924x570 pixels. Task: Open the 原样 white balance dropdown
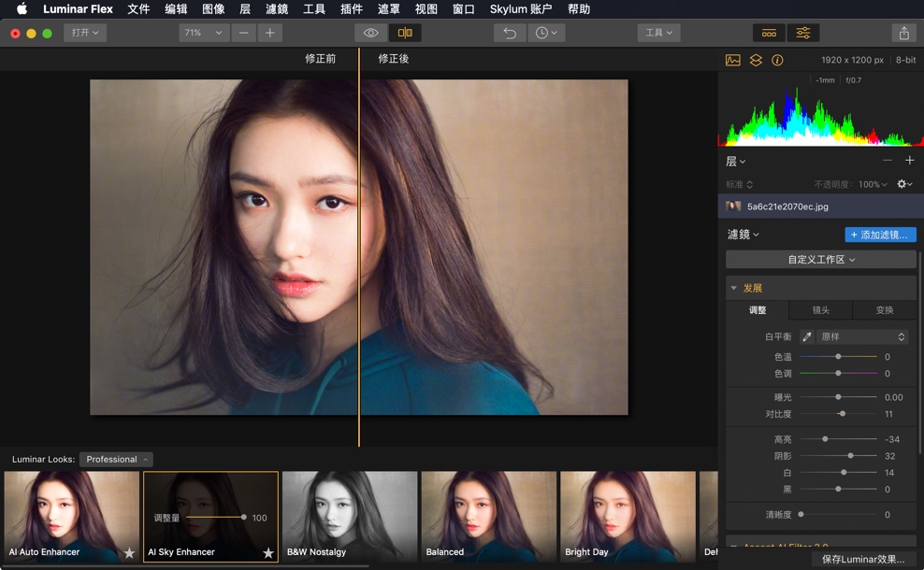[861, 336]
